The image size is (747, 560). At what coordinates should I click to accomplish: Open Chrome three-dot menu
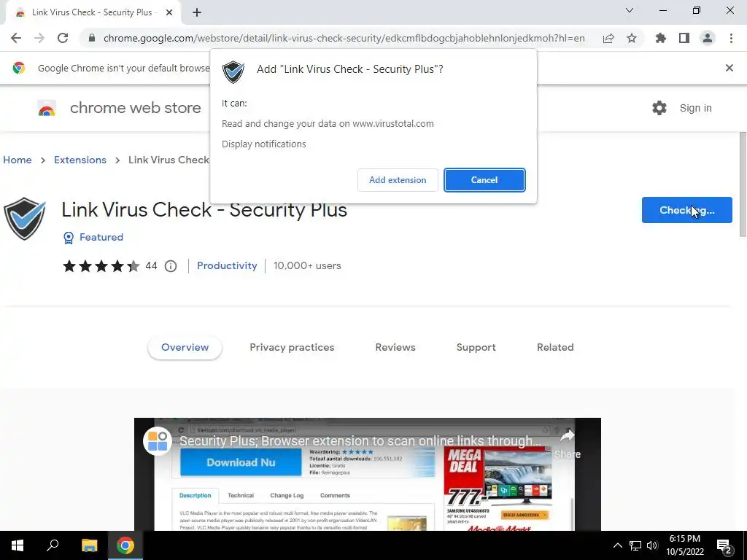pyautogui.click(x=731, y=38)
